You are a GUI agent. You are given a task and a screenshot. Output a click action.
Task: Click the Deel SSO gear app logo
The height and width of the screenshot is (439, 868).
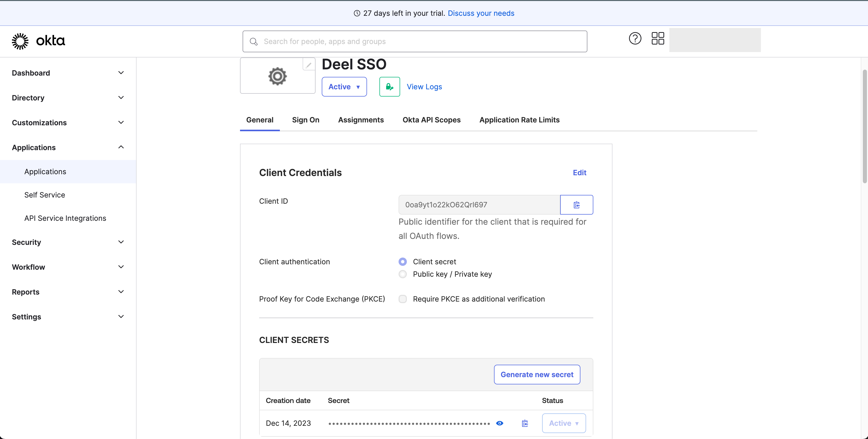click(x=277, y=76)
